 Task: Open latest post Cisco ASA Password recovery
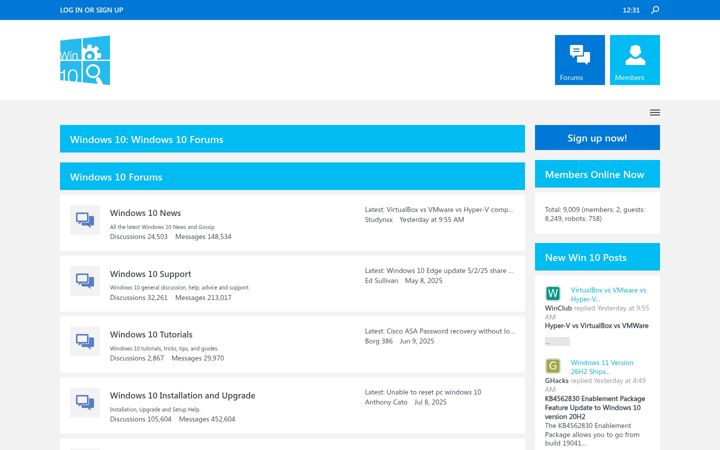pos(450,331)
